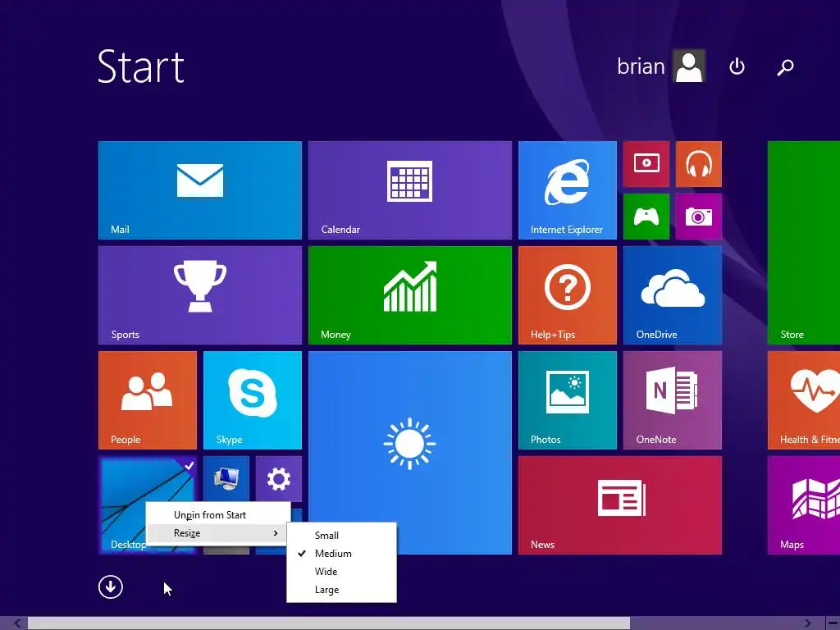This screenshot has height=630, width=840.
Task: Open the Maps tile
Action: [x=804, y=505]
